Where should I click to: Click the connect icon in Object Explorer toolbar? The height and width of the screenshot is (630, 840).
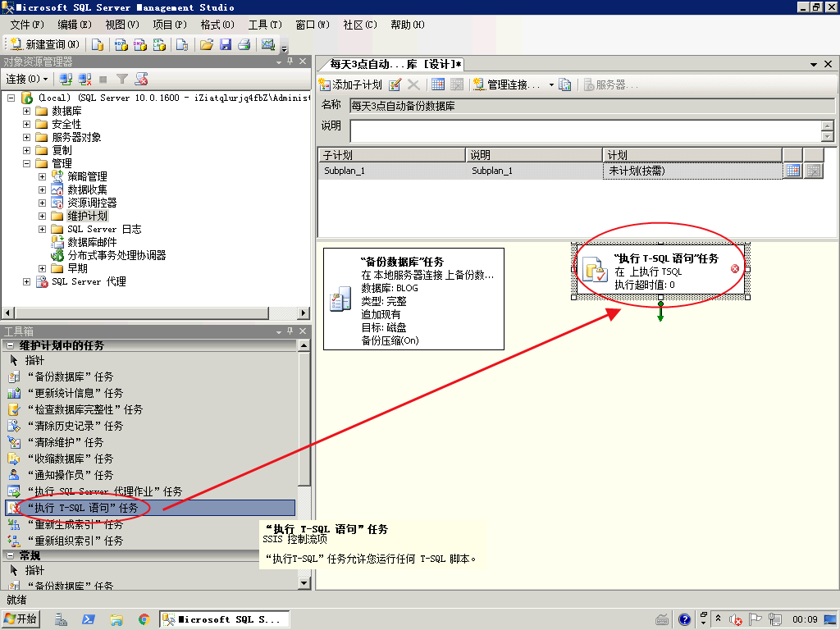66,80
